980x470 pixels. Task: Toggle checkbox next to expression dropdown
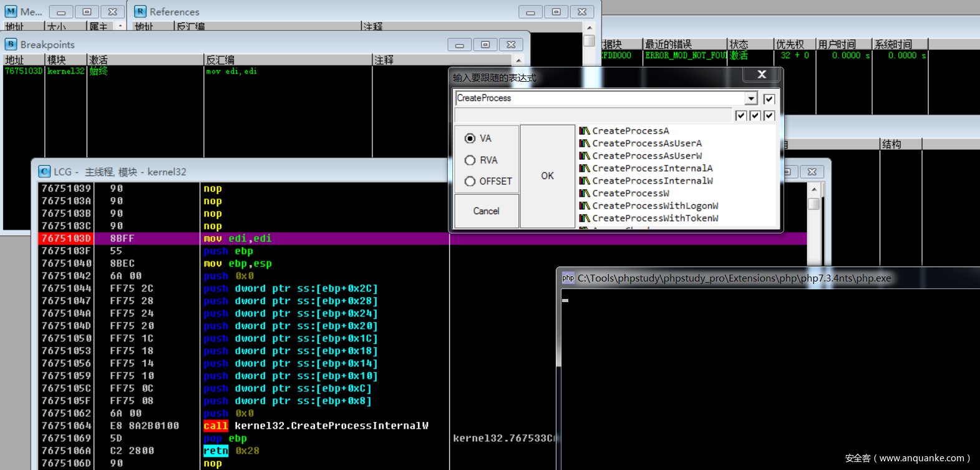click(769, 99)
